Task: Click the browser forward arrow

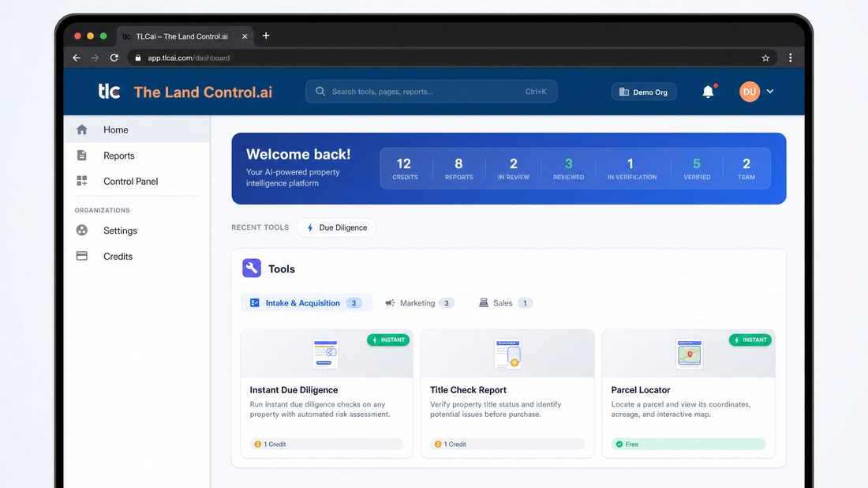Action: click(95, 58)
